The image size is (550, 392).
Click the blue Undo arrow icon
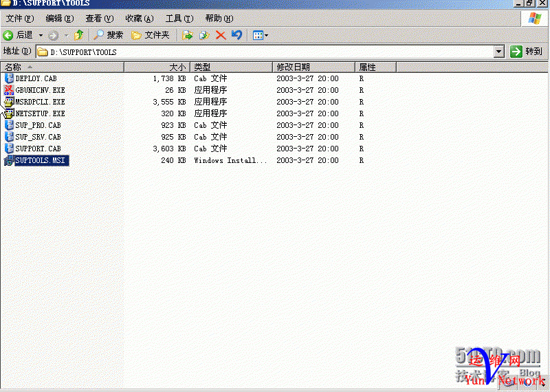[236, 34]
